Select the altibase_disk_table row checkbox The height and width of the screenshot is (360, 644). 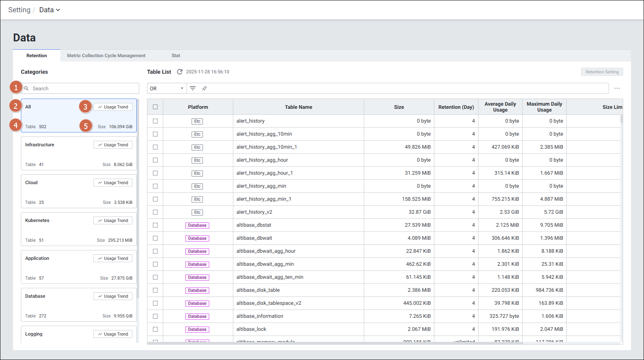click(x=155, y=290)
